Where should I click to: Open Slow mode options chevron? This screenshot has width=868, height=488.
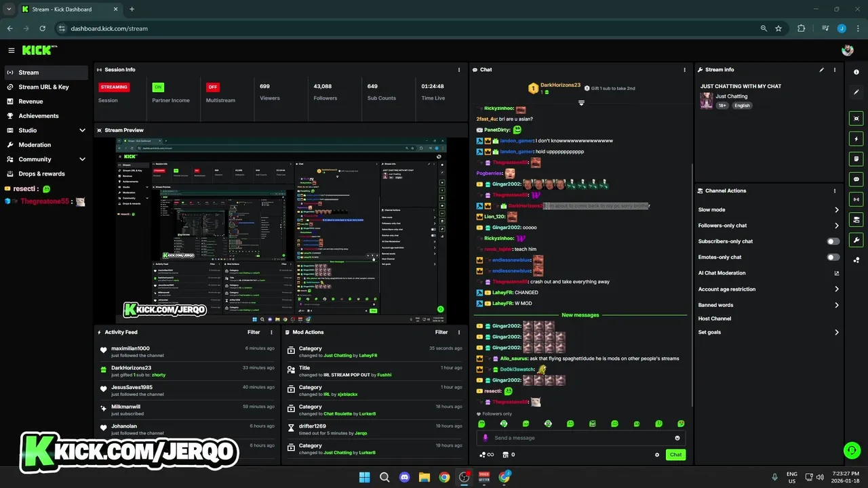(837, 210)
